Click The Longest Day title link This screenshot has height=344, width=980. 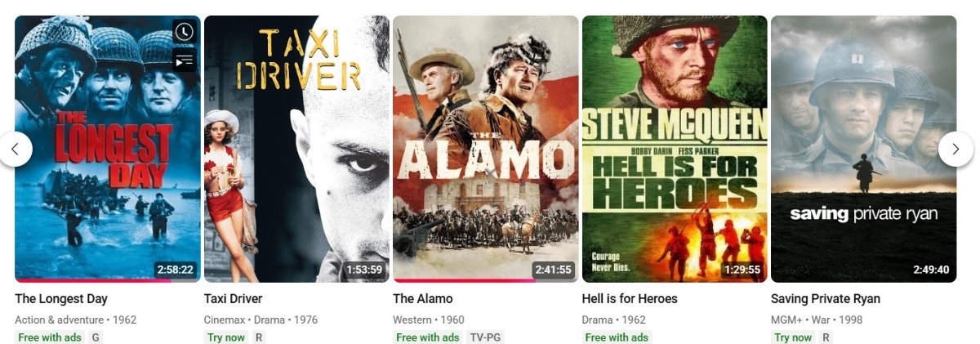[61, 299]
